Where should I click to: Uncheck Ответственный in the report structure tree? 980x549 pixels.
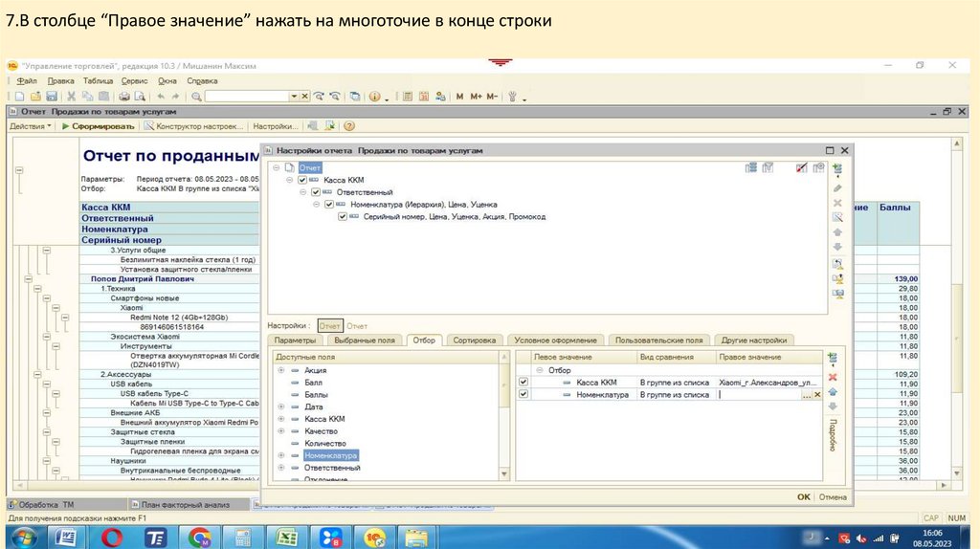(315, 192)
